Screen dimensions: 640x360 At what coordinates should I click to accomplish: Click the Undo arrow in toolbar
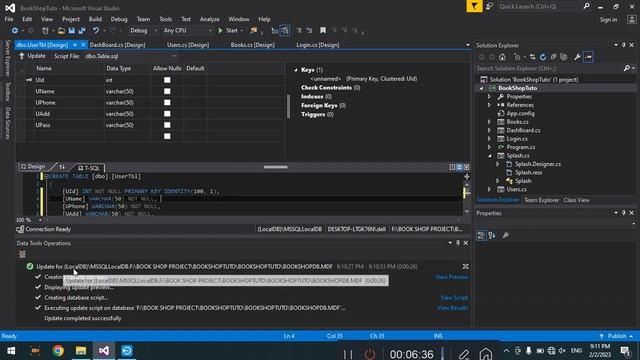point(96,31)
